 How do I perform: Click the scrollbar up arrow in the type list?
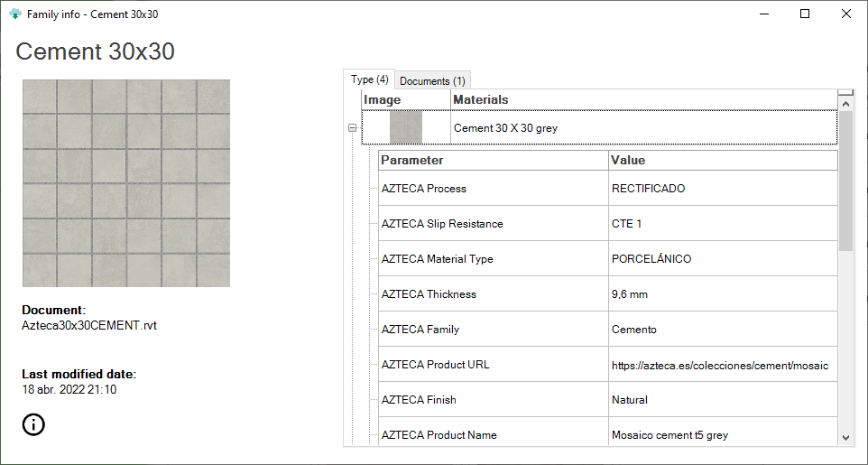tap(845, 104)
